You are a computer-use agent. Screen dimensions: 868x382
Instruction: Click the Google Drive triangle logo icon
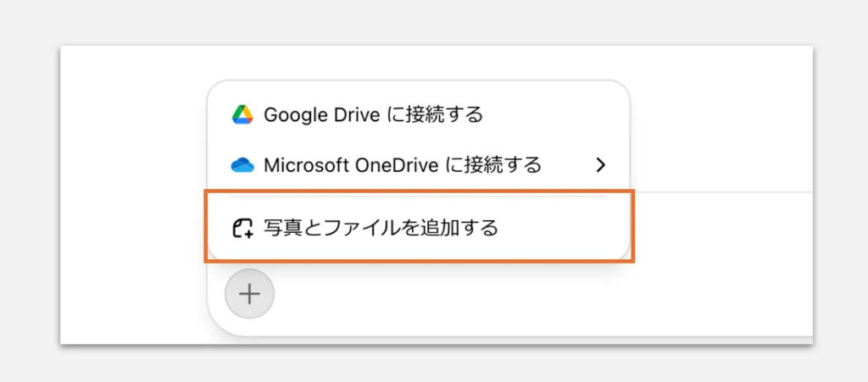tap(242, 114)
